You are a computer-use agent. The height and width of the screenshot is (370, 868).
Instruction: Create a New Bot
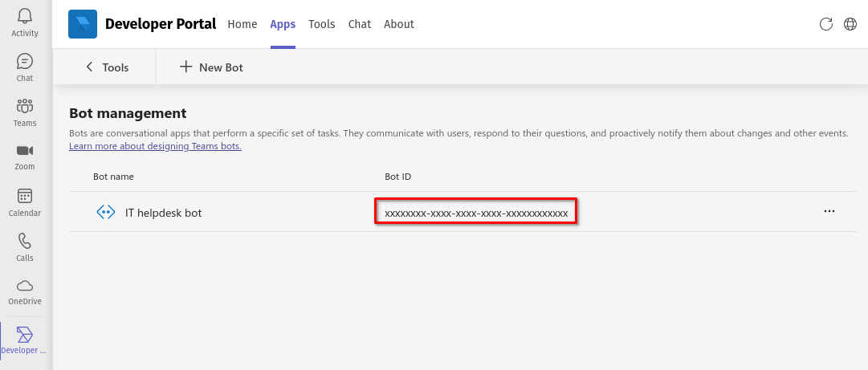click(x=211, y=67)
